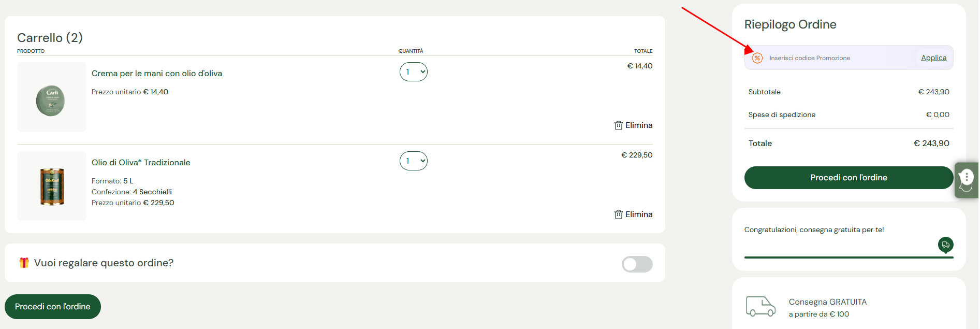The width and height of the screenshot is (980, 329).
Task: Click the green truck badge on progress bar
Action: point(945,245)
